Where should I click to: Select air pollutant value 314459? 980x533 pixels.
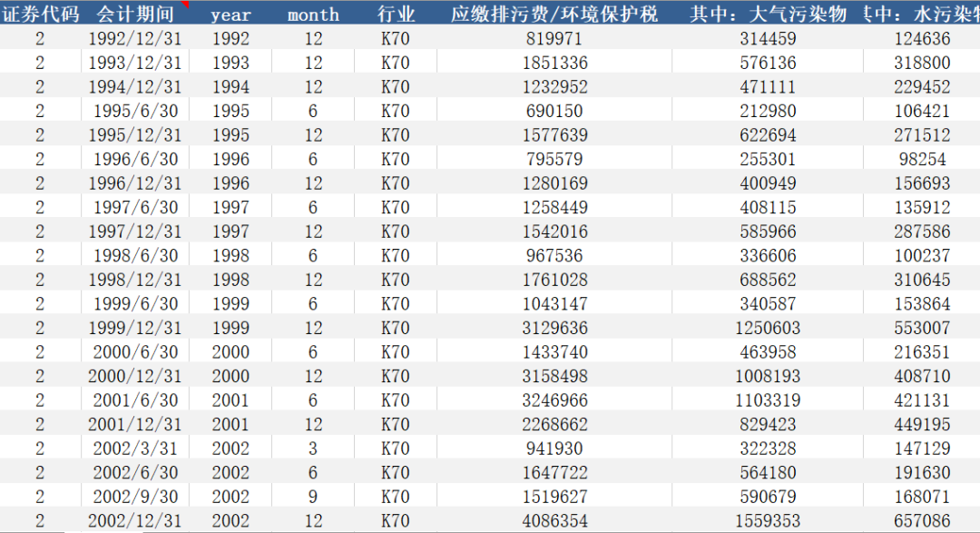pyautogui.click(x=769, y=39)
